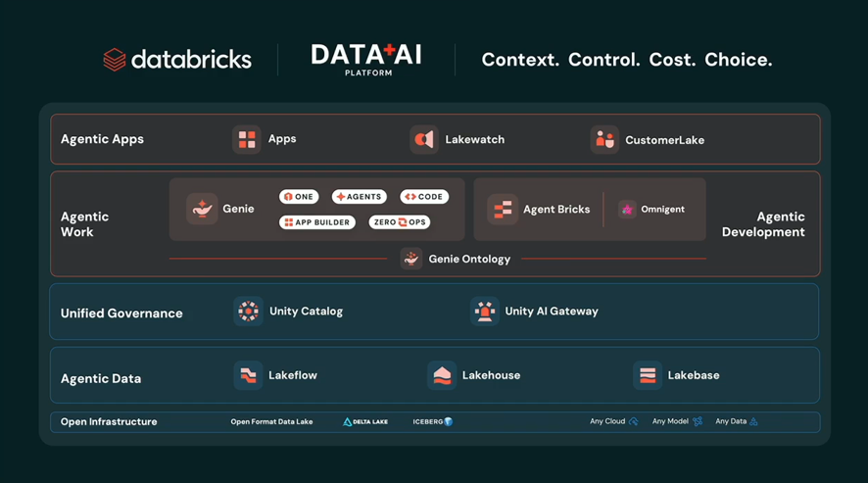Click the Unity Catalog icon

coord(248,312)
